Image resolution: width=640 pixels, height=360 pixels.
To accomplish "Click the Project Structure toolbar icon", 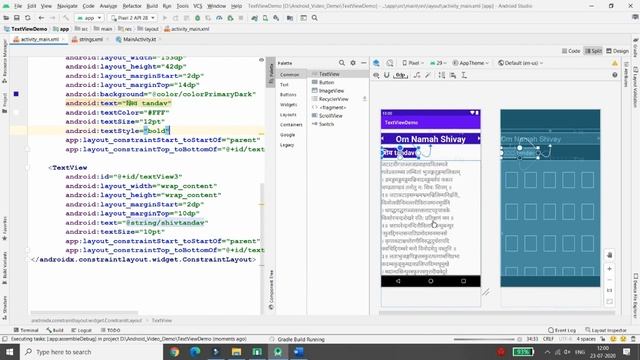I will (x=290, y=18).
